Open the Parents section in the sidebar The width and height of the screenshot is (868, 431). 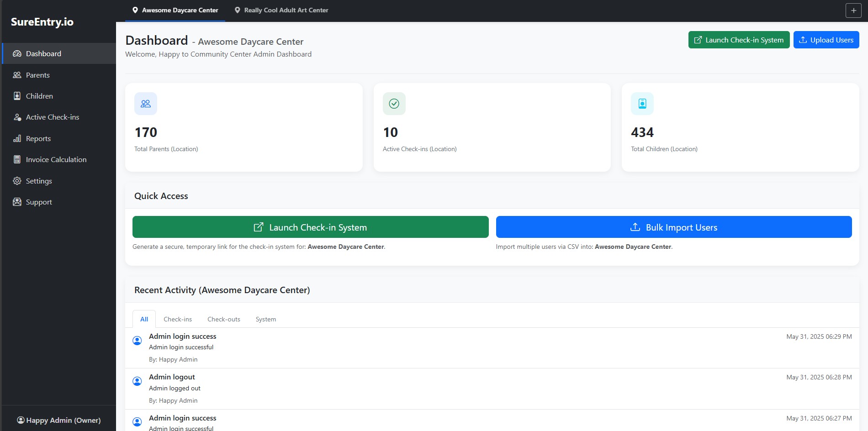click(37, 75)
